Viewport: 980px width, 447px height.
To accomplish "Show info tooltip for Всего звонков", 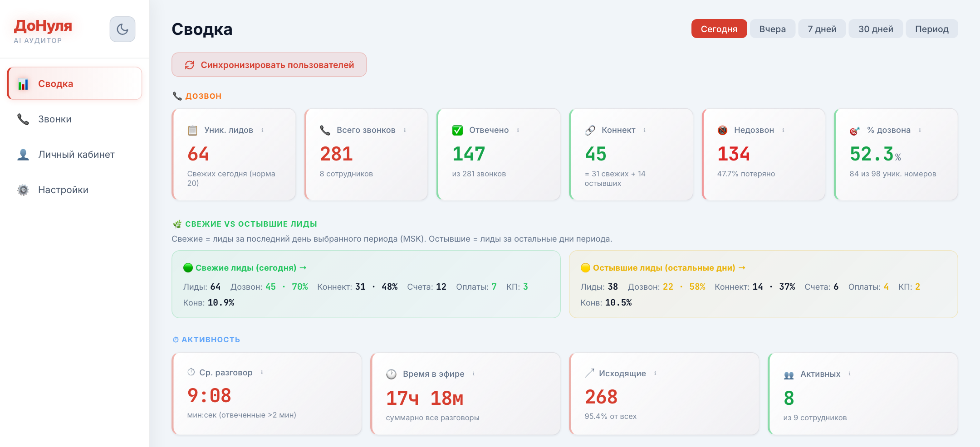I will [405, 130].
